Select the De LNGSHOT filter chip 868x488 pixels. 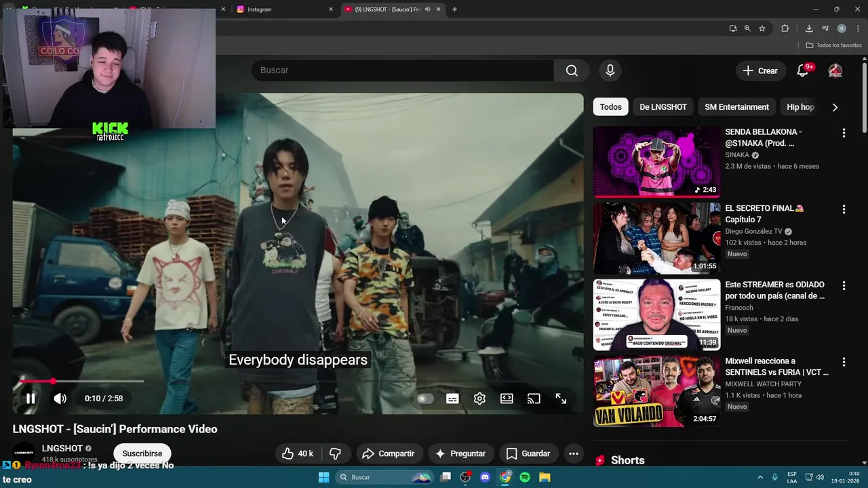663,107
